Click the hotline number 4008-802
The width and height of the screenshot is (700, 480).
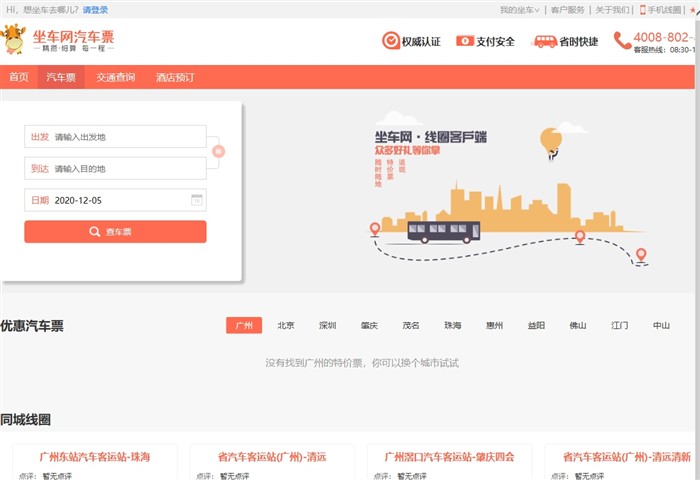(664, 37)
